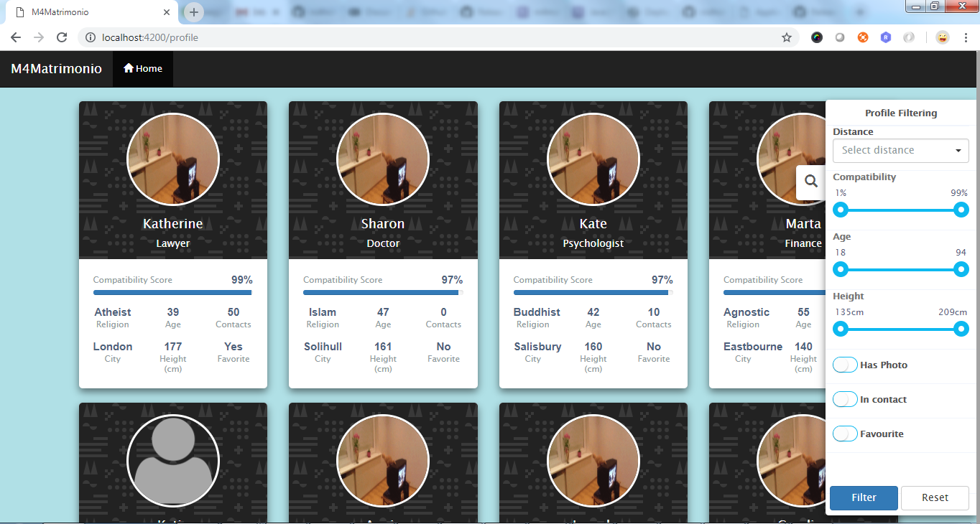Click Profile Filtering heading
The height and width of the screenshot is (524, 980).
click(x=901, y=113)
